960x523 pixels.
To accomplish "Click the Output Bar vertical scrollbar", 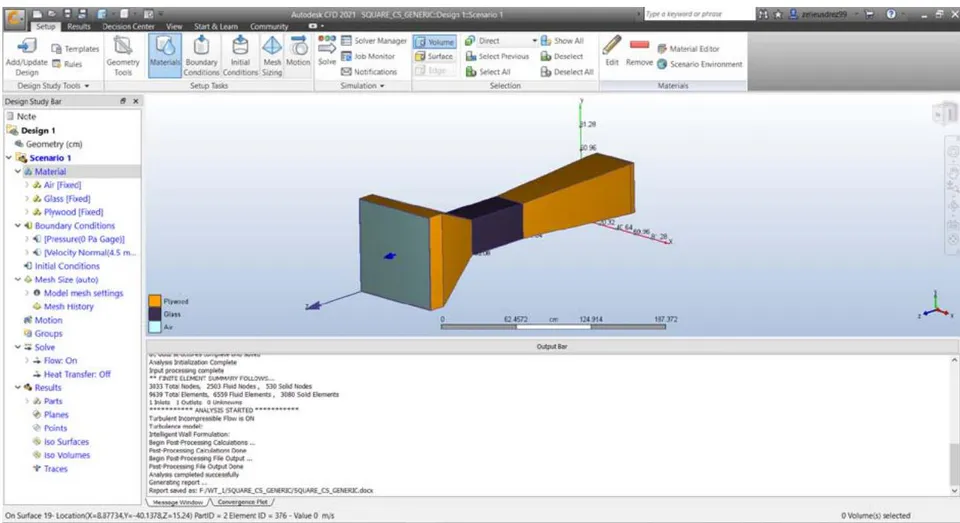I will tap(954, 425).
